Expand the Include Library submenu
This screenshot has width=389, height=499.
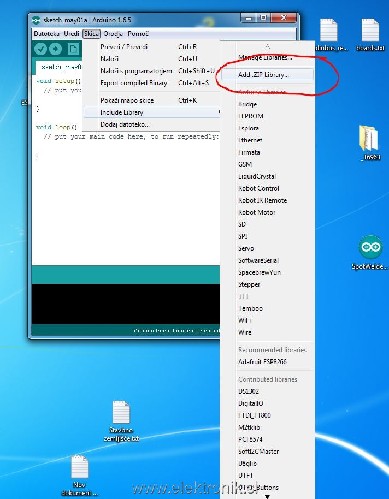tap(152, 112)
